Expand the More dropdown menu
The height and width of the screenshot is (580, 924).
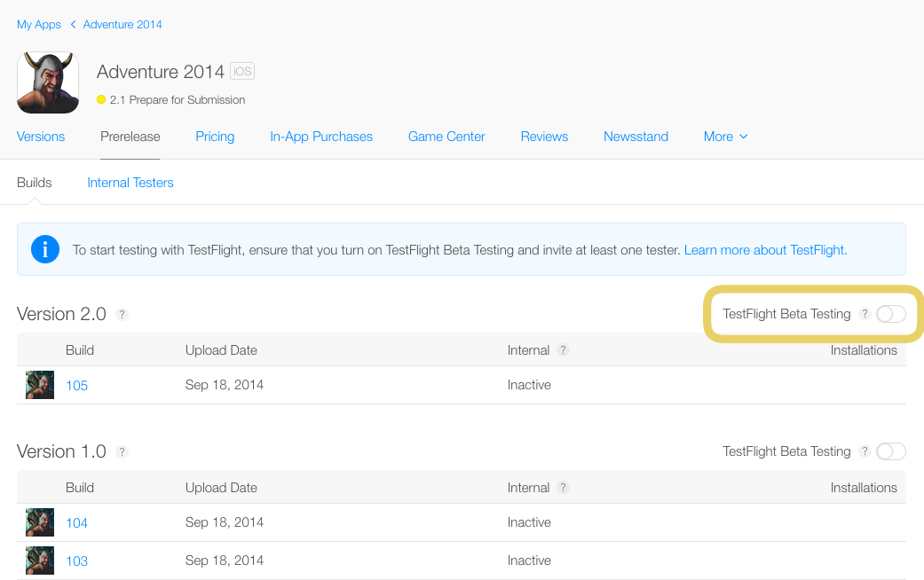coord(725,137)
